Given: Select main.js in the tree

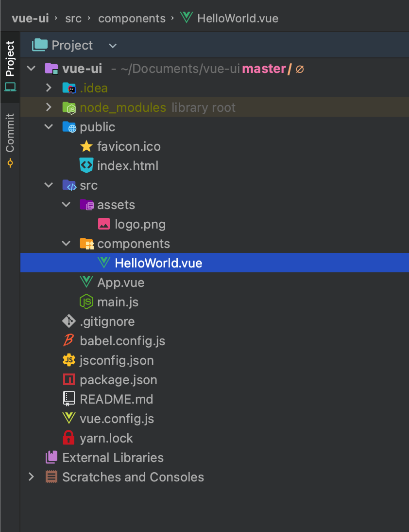Looking at the screenshot, I should click(x=118, y=302).
